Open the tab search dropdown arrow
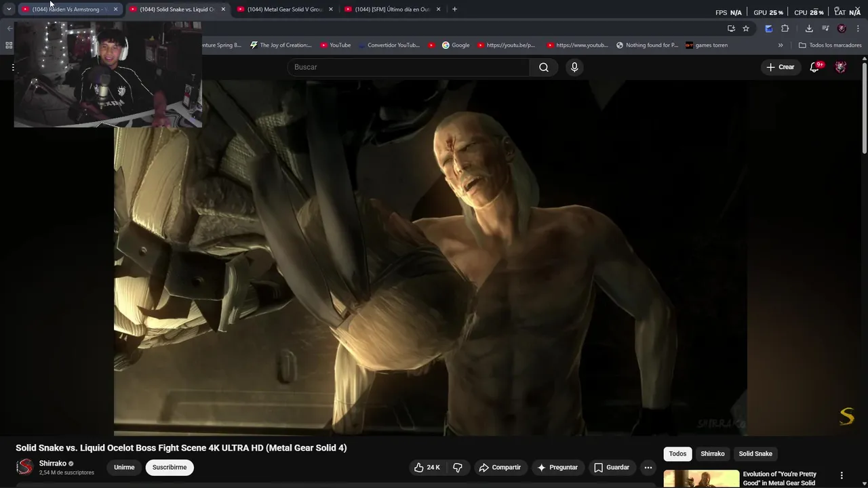 tap(8, 9)
